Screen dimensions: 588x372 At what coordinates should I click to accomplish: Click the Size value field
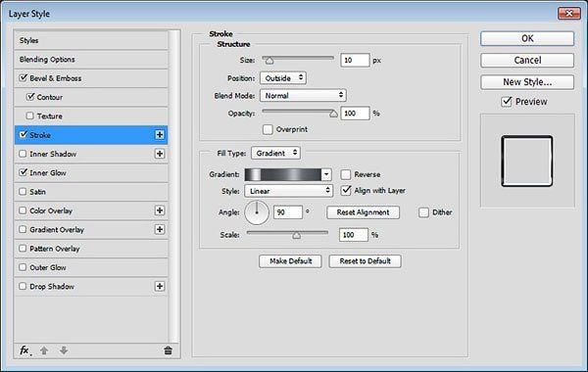coord(355,61)
